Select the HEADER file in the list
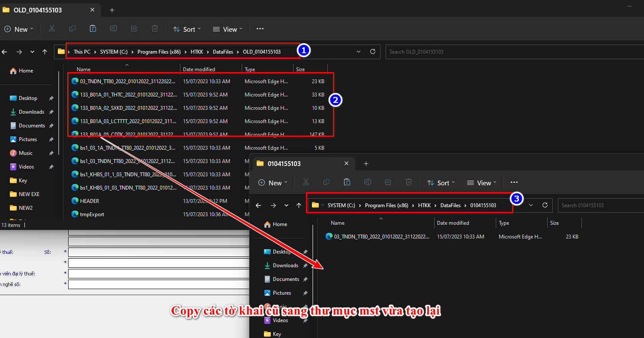The width and height of the screenshot is (644, 338). pyautogui.click(x=90, y=201)
